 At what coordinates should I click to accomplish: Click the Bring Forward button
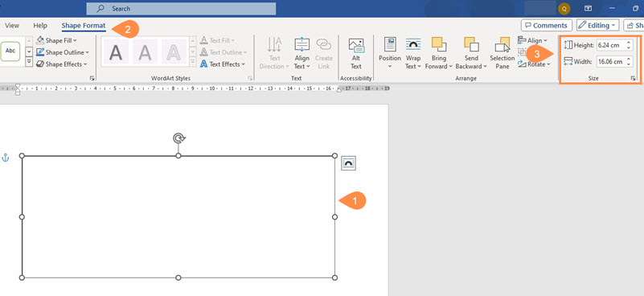tap(439, 53)
